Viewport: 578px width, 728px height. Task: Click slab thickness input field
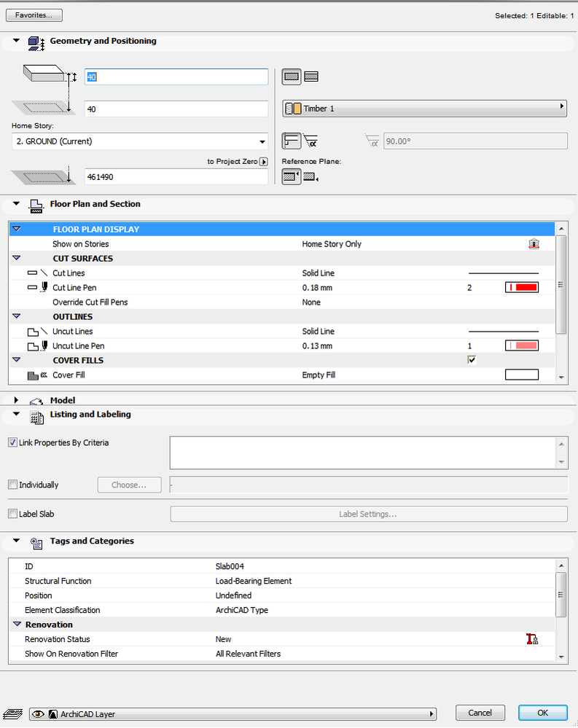click(x=176, y=77)
